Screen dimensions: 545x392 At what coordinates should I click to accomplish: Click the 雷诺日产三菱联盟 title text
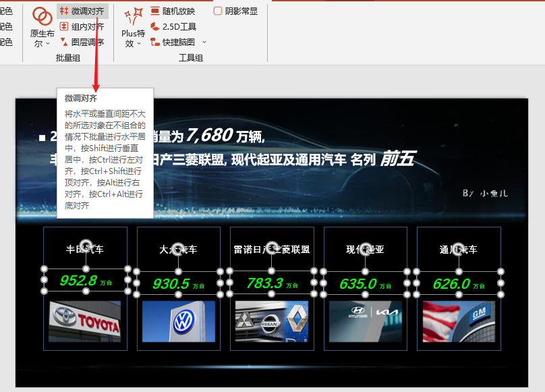(272, 250)
